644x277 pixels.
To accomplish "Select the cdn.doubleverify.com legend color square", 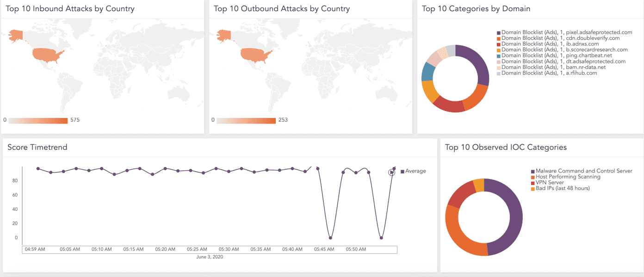I will click(x=498, y=38).
